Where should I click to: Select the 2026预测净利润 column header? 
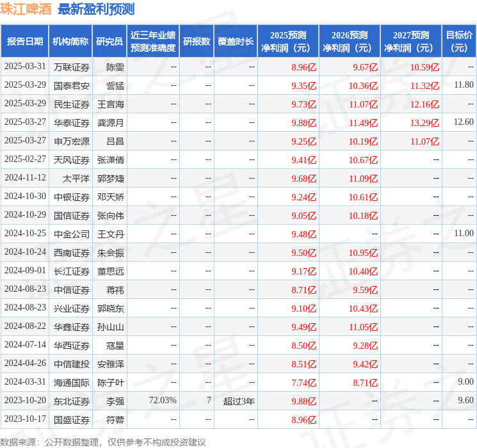click(350, 42)
